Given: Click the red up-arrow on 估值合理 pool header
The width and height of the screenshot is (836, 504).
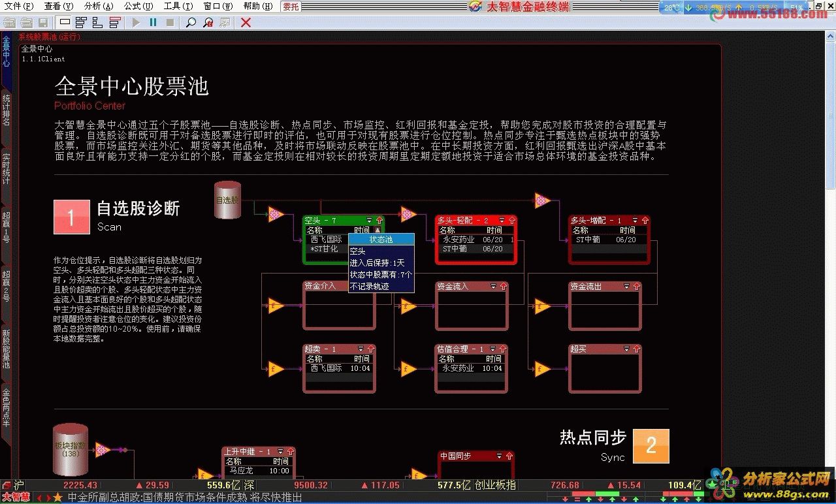Looking at the screenshot, I should click(503, 349).
